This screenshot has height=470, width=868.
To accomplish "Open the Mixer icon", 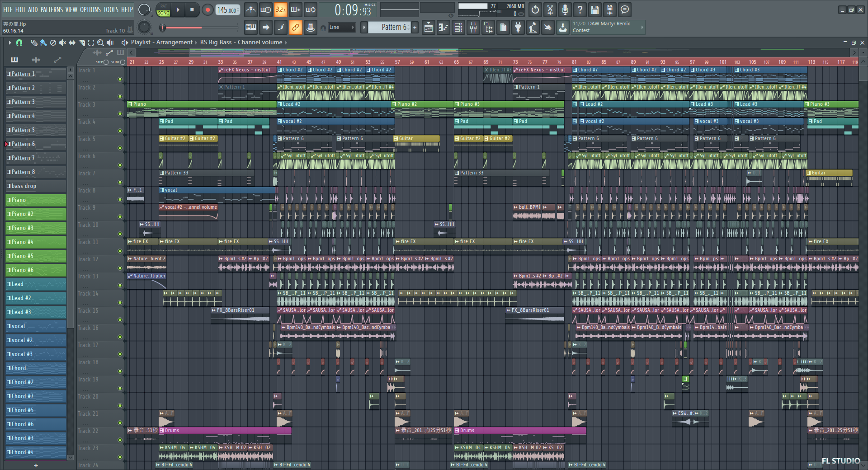I will (x=473, y=28).
